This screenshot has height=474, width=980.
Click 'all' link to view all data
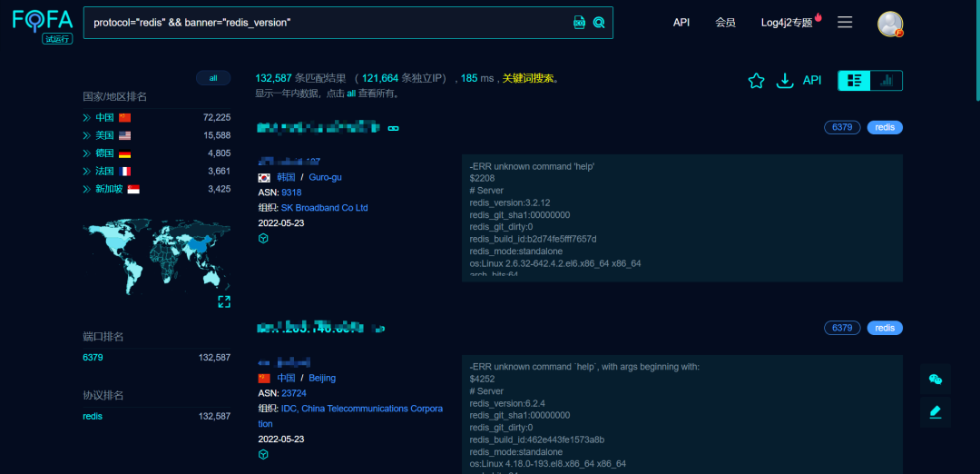point(351,94)
